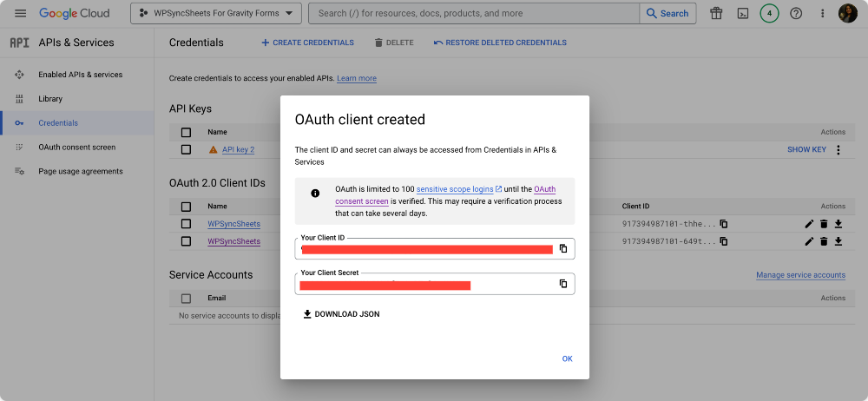Image resolution: width=868 pixels, height=401 pixels.
Task: Select all API Keys header checkbox
Action: tap(186, 133)
